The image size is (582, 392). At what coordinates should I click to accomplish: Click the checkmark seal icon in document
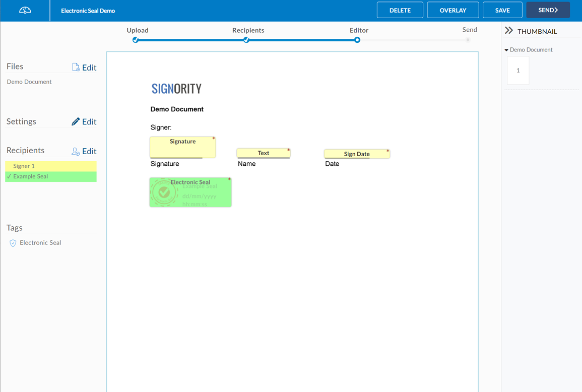click(x=164, y=192)
